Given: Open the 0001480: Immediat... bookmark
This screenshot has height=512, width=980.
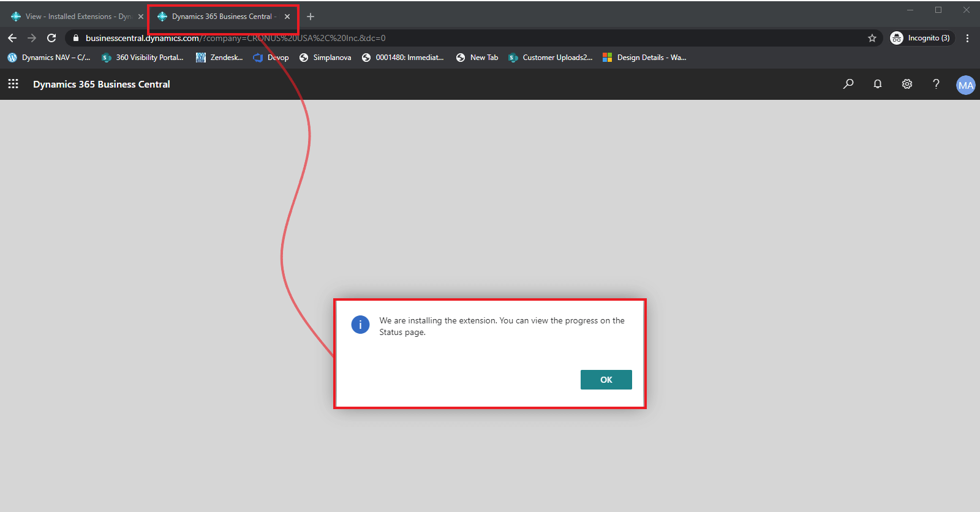Looking at the screenshot, I should pyautogui.click(x=403, y=58).
